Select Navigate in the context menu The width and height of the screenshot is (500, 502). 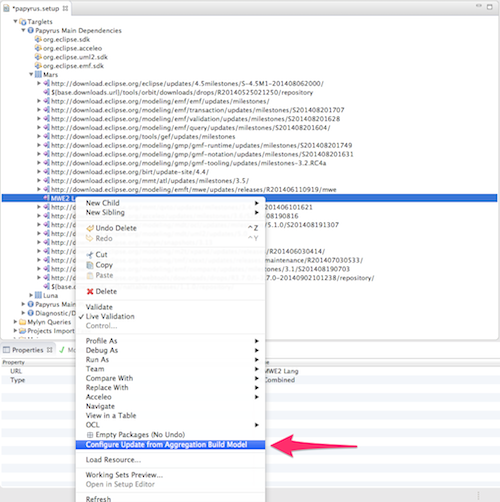pos(170,406)
